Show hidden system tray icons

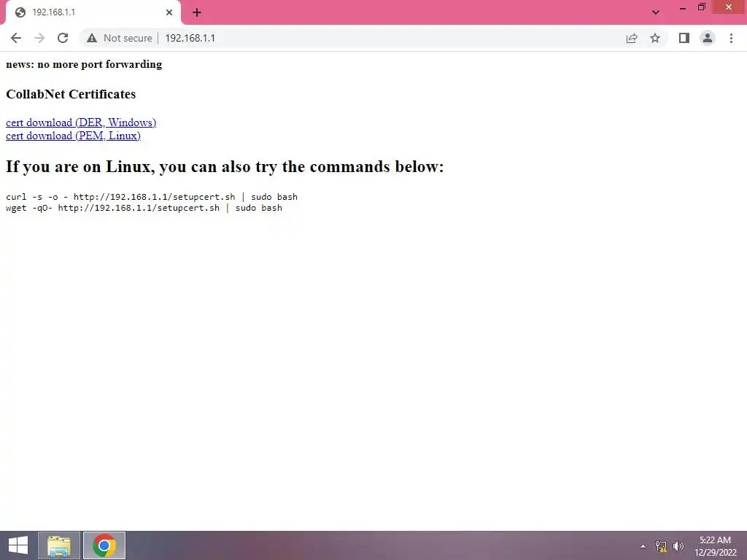click(643, 546)
